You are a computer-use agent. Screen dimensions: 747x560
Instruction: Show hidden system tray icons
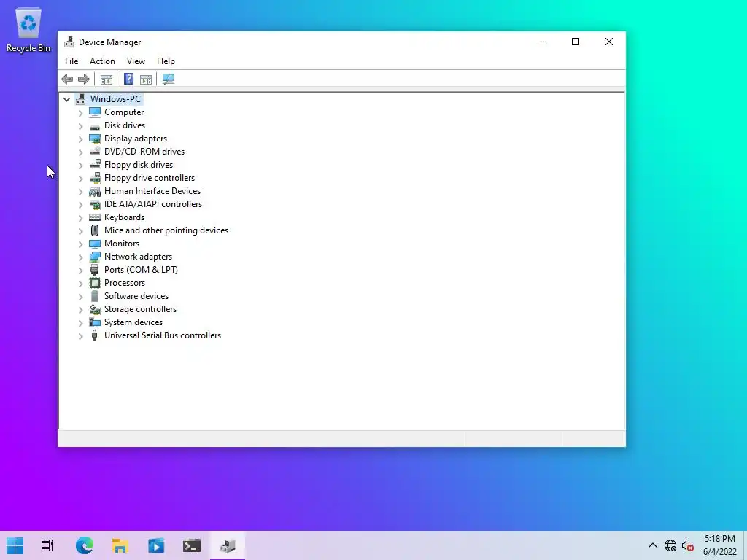[653, 545]
